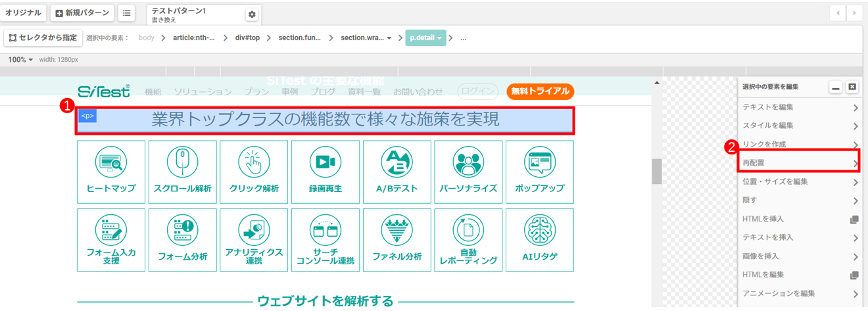Click the preview vertical scrollbar thumb
868x311 pixels.
coord(656,172)
